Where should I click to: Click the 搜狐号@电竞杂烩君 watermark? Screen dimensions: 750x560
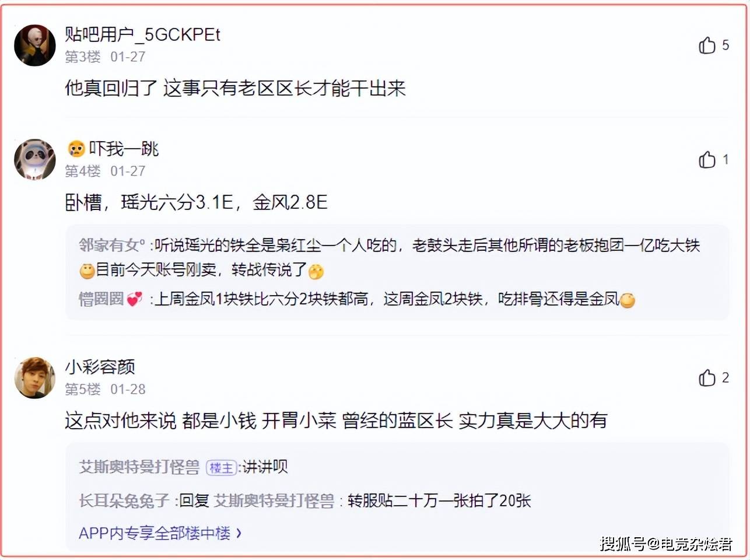coord(666,544)
